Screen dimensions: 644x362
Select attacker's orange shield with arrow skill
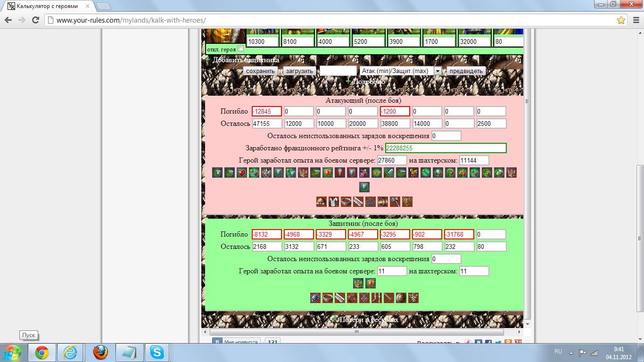click(x=328, y=173)
